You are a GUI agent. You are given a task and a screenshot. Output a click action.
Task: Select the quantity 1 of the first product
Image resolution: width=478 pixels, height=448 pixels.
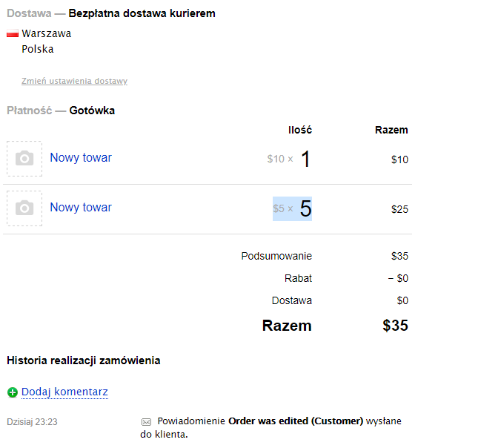tap(305, 159)
